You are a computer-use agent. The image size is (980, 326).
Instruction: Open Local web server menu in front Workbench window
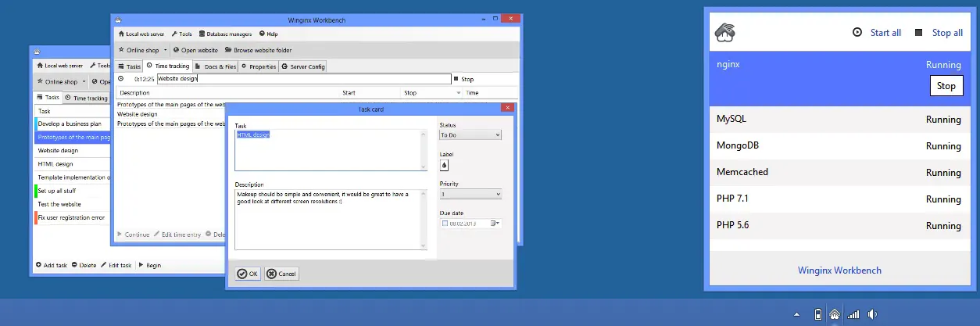pyautogui.click(x=141, y=34)
